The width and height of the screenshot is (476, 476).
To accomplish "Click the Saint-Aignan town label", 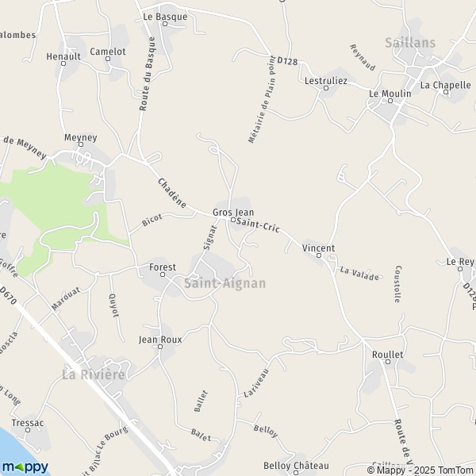I will [x=225, y=283].
